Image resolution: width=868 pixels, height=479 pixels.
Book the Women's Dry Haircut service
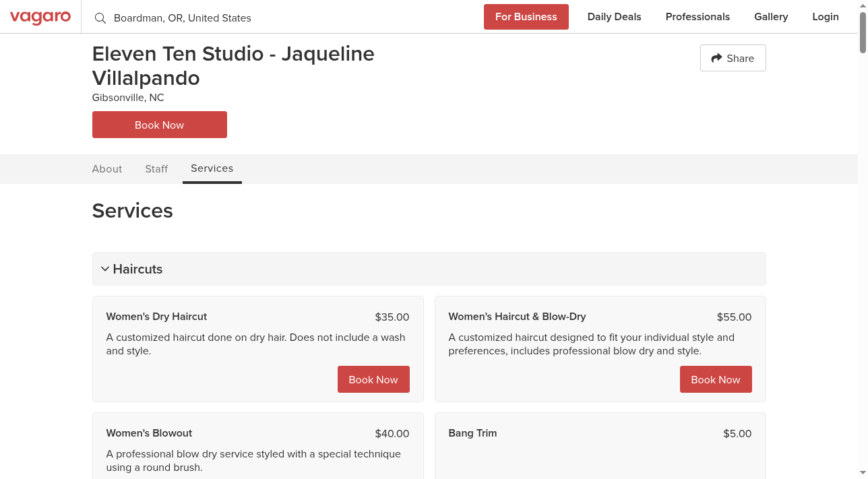(x=373, y=379)
